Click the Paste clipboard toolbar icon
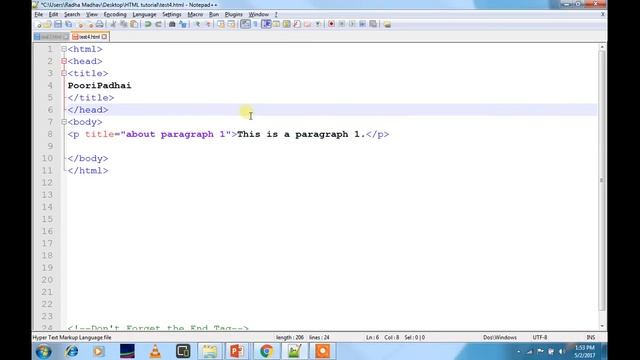The image size is (640, 360). click(134, 24)
